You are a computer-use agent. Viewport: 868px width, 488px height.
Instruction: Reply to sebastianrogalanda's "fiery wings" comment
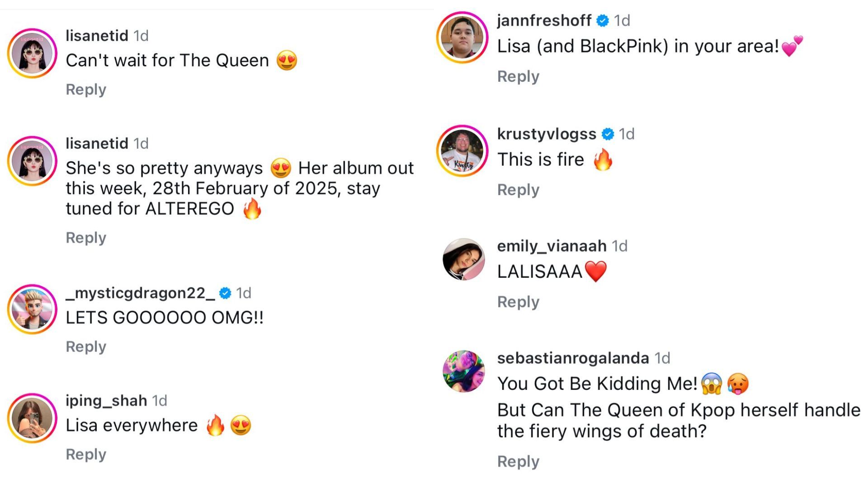point(518,461)
